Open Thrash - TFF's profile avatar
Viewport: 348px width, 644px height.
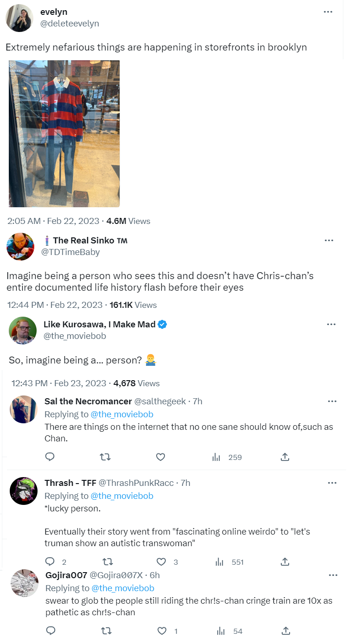tap(24, 491)
